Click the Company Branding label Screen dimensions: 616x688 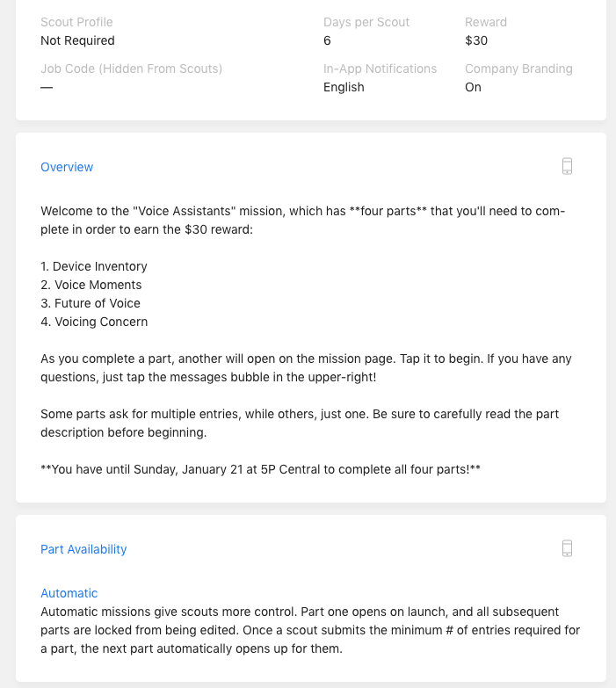(x=518, y=69)
